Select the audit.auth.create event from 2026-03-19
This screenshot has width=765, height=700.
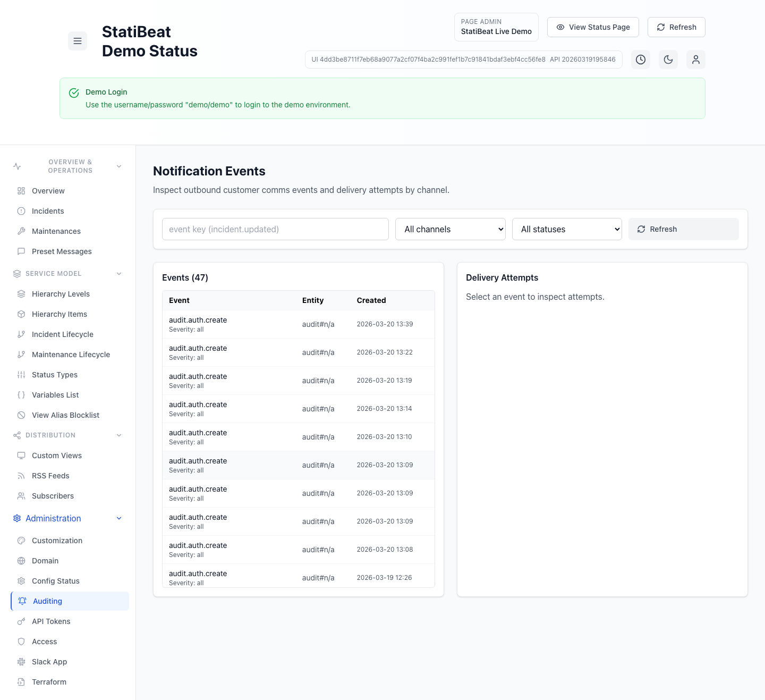click(x=297, y=577)
